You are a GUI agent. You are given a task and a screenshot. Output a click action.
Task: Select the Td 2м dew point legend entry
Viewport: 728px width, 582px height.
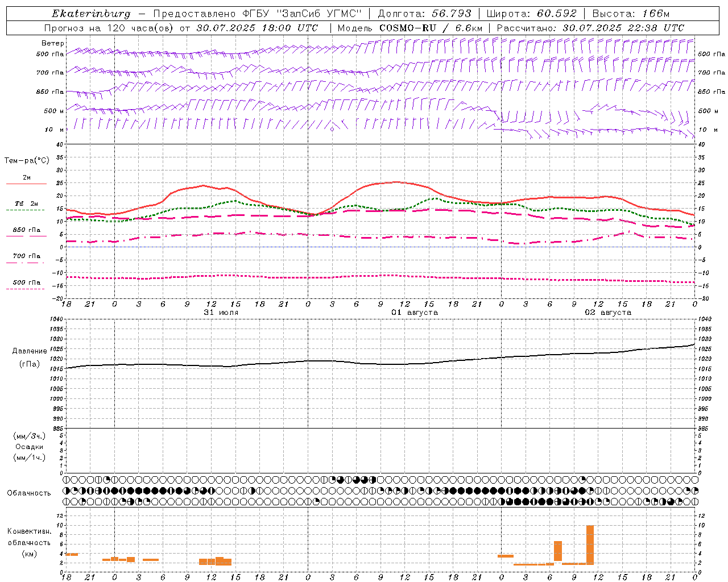point(26,203)
